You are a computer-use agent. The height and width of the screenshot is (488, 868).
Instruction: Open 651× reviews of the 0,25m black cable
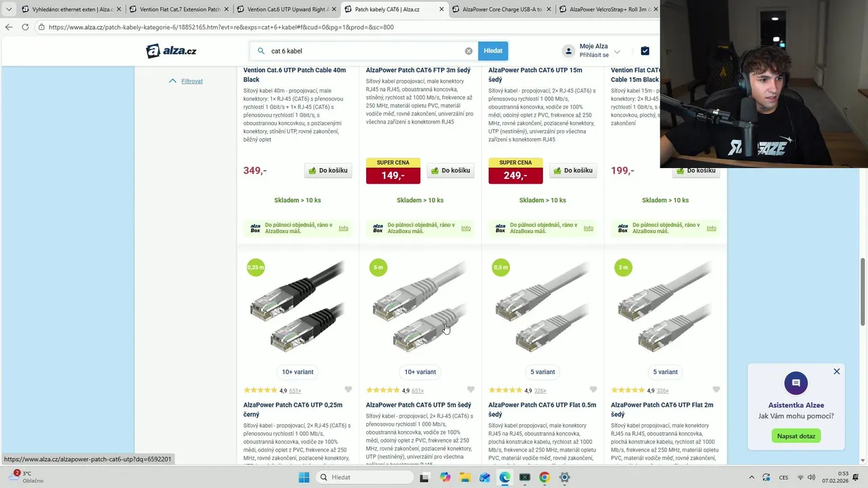click(x=295, y=391)
